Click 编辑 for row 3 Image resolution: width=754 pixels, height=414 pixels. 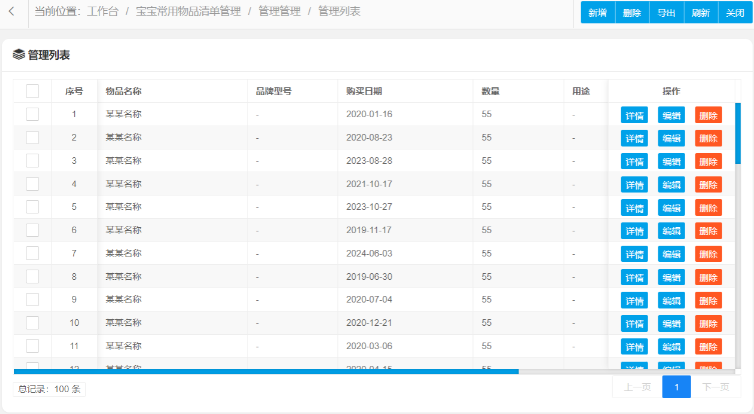(x=671, y=162)
